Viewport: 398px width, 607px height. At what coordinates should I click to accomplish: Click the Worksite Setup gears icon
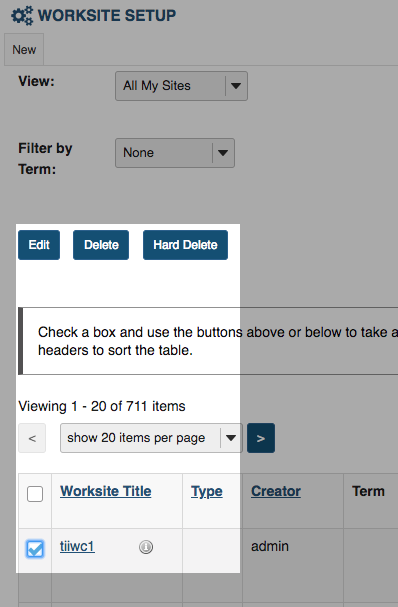click(x=22, y=16)
